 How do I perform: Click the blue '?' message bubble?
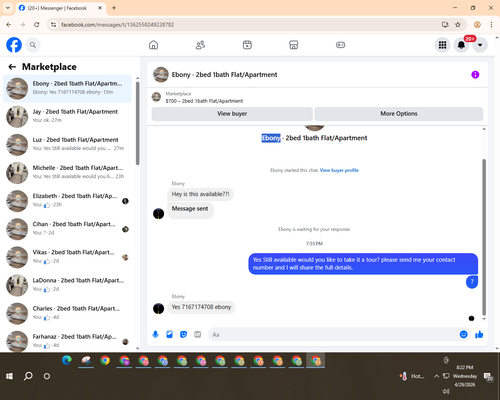tap(472, 282)
